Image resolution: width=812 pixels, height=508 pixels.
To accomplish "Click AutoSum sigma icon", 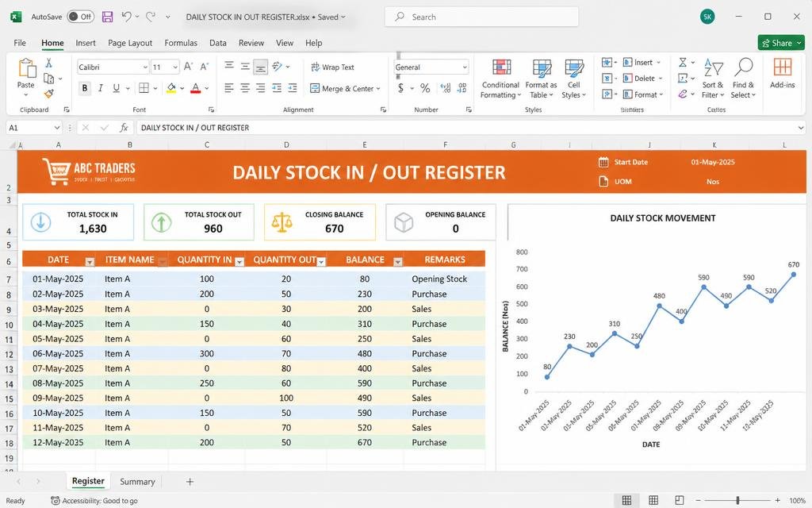I will (x=683, y=63).
